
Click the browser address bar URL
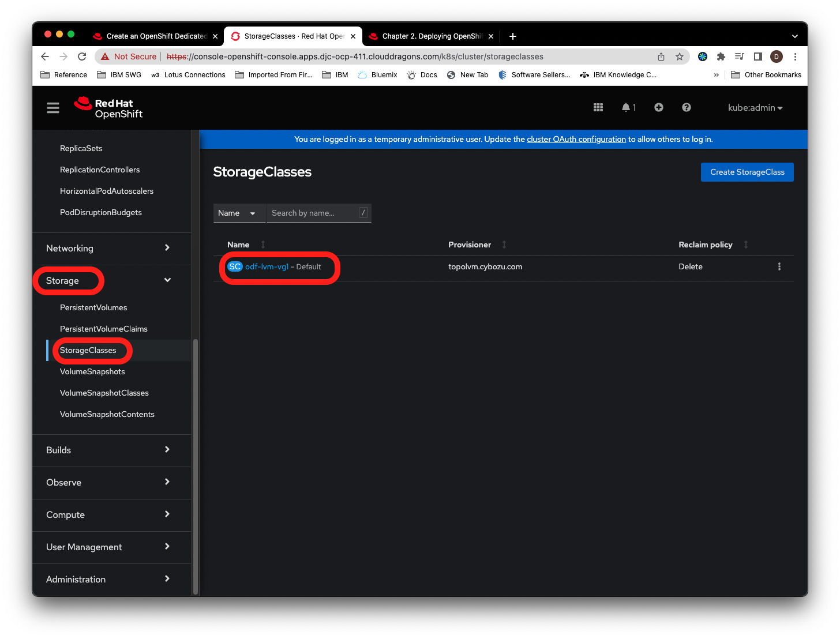[x=355, y=57]
